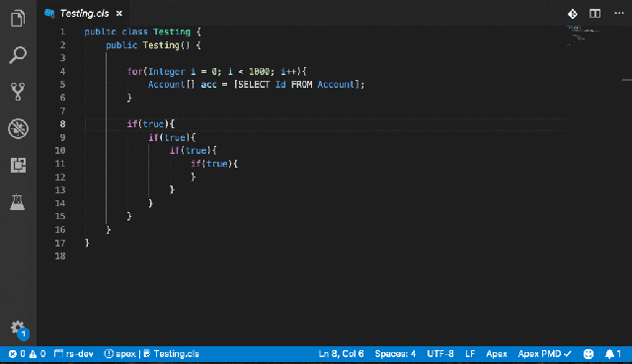Open the More Actions ellipsis menu
This screenshot has width=632, height=364.
click(619, 13)
